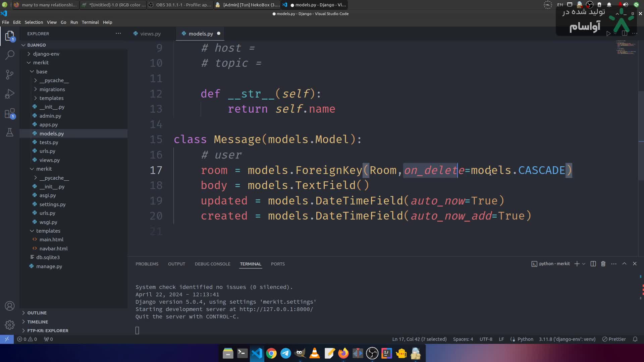Kill terminal using trash icon
The width and height of the screenshot is (644, 362).
click(x=603, y=264)
